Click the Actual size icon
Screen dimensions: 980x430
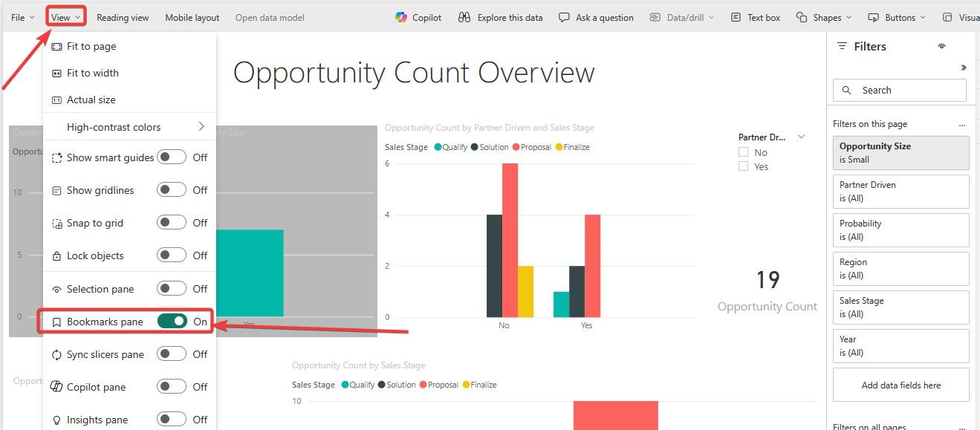(57, 100)
